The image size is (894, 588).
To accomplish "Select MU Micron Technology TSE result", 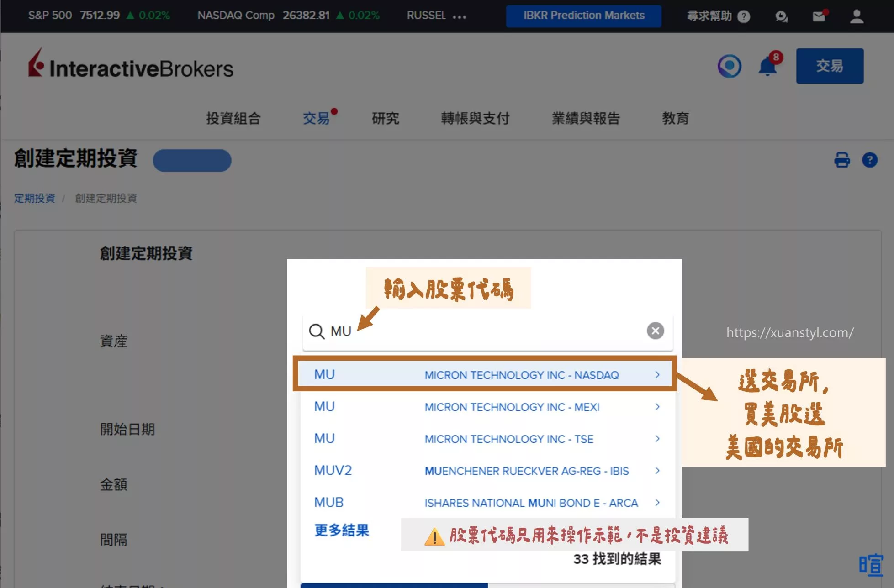I will point(487,438).
